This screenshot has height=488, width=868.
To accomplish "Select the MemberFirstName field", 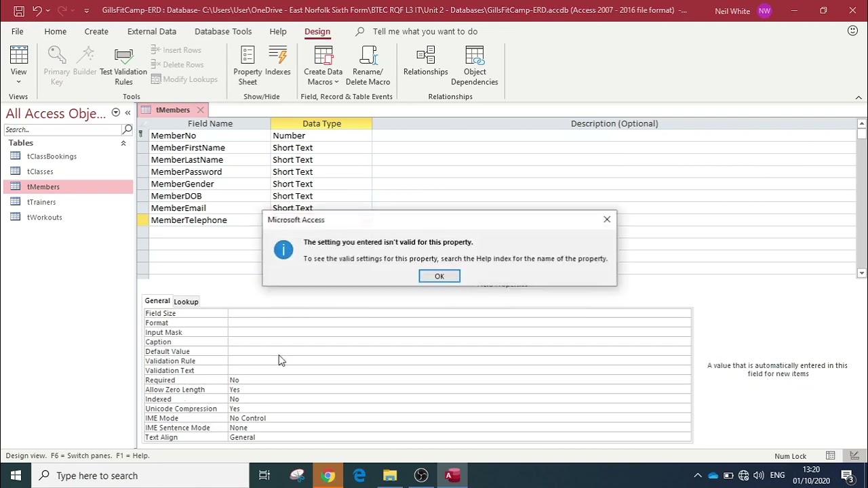I will tap(210, 148).
